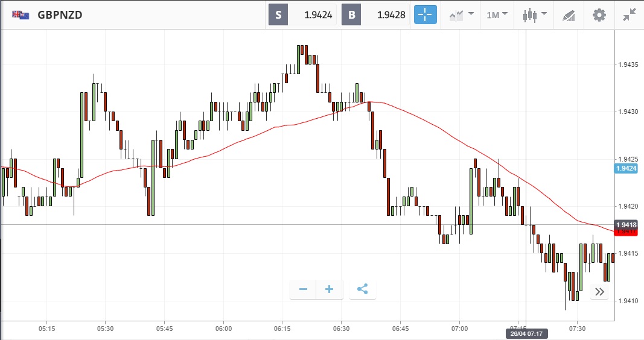Image resolution: width=644 pixels, height=340 pixels.
Task: Click the sell price 1.9424 field
Action: [312, 15]
